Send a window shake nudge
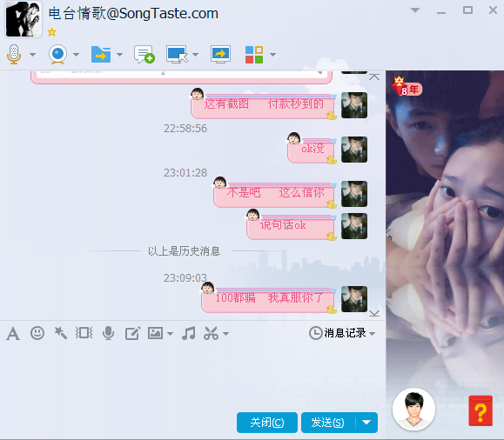Image resolution: width=504 pixels, height=440 pixels. 84,333
